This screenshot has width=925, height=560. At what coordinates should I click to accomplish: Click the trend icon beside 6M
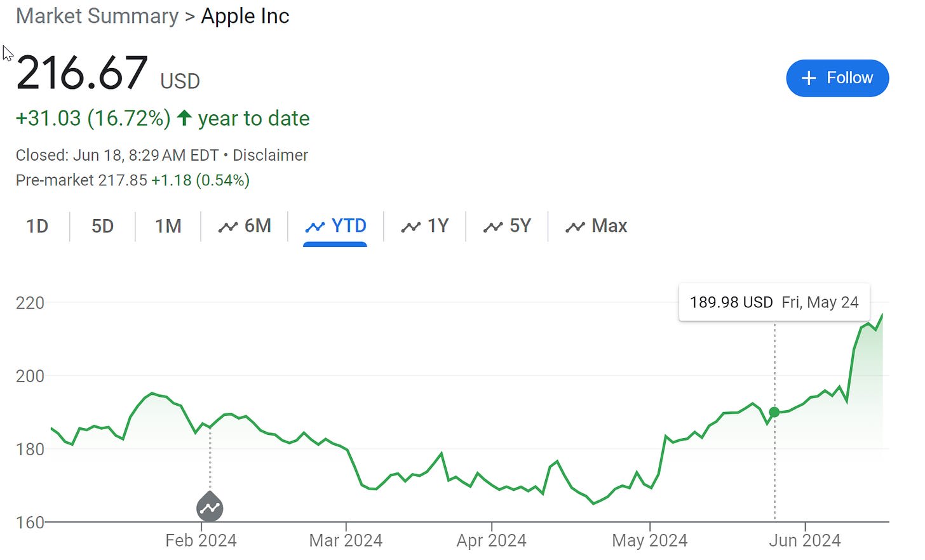[x=227, y=227]
